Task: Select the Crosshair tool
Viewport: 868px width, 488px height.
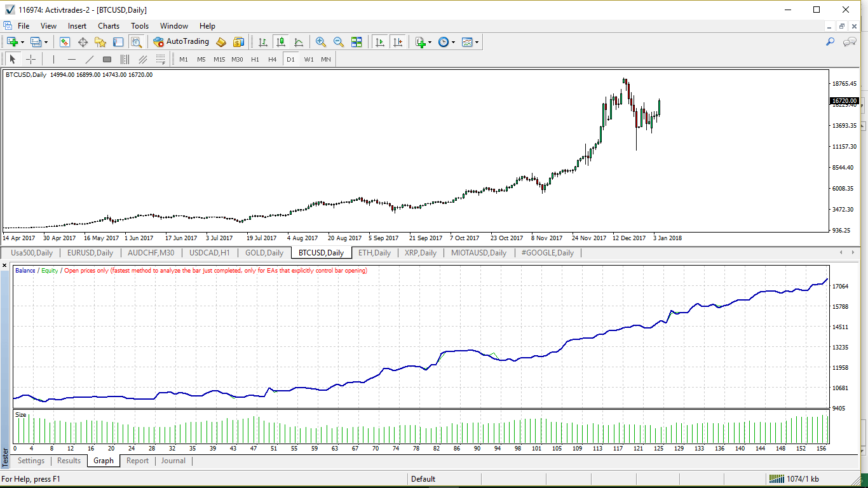Action: click(x=31, y=59)
